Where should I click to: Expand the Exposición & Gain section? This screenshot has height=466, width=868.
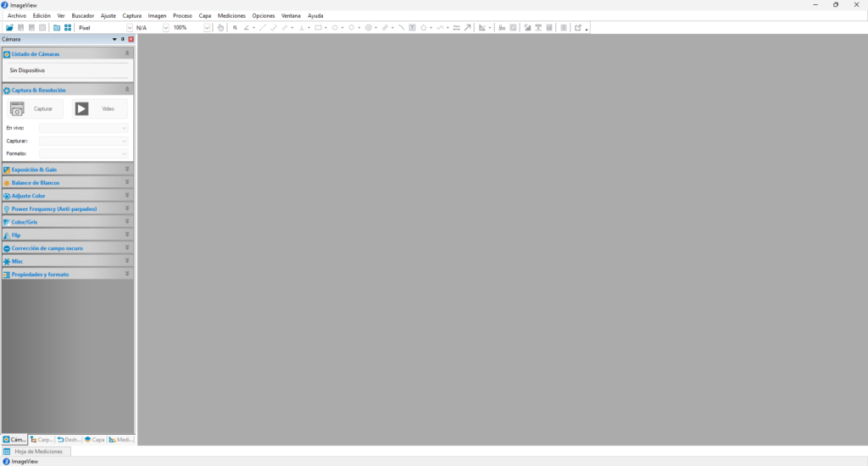point(127,169)
